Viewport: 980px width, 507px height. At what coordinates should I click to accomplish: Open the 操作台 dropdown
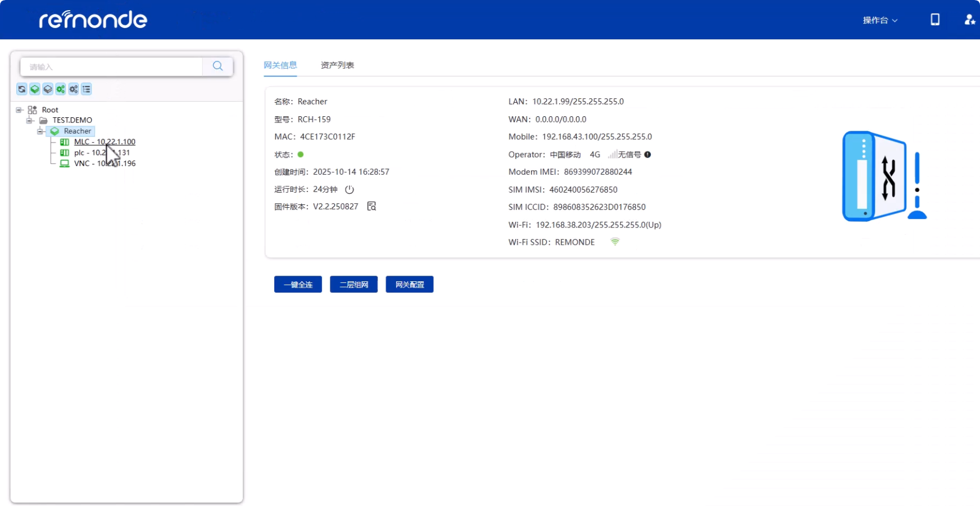click(879, 20)
